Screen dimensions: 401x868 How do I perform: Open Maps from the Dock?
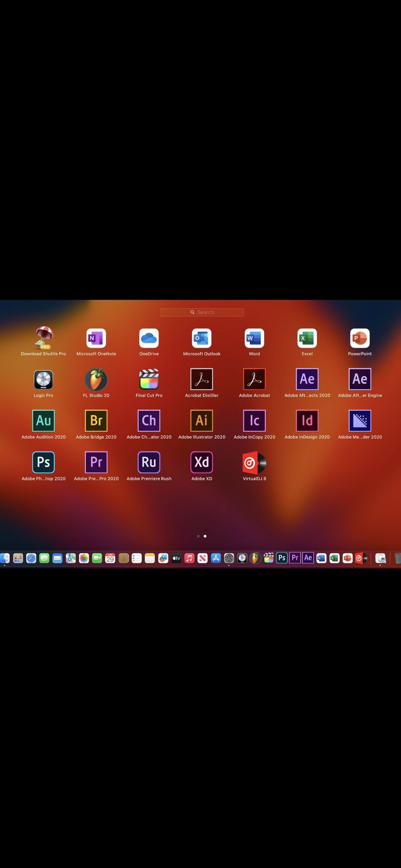(x=71, y=558)
